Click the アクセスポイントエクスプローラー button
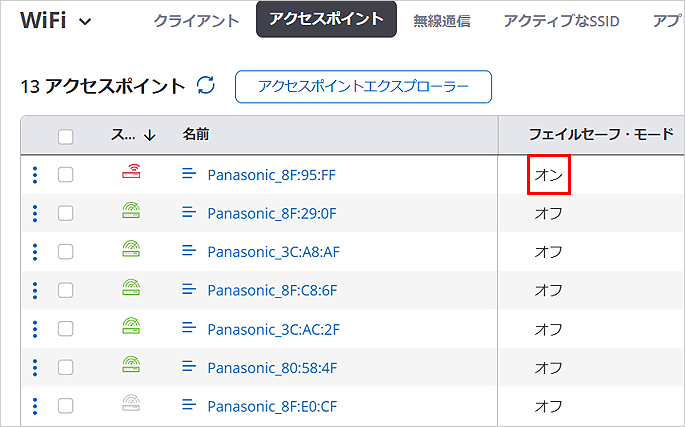685x427 pixels. tap(363, 87)
